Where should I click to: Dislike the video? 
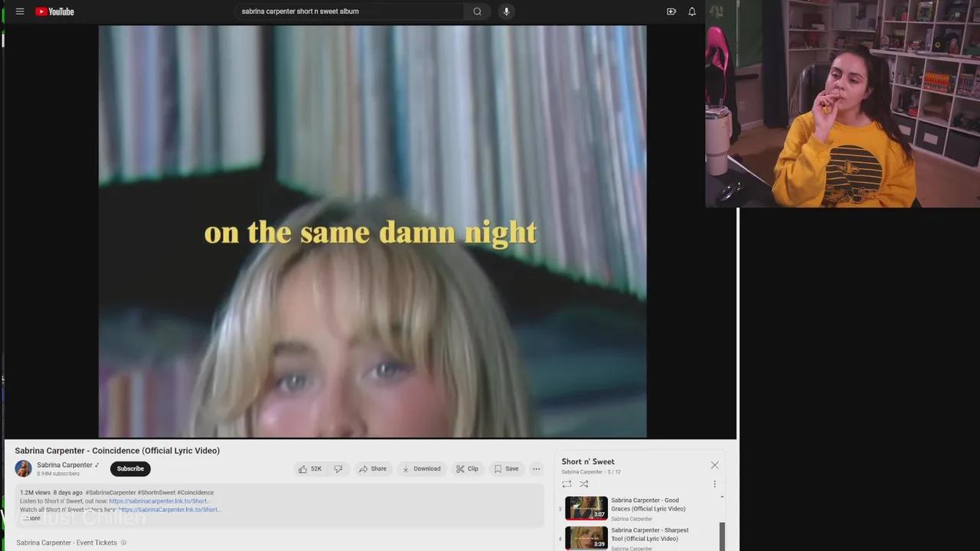click(338, 468)
